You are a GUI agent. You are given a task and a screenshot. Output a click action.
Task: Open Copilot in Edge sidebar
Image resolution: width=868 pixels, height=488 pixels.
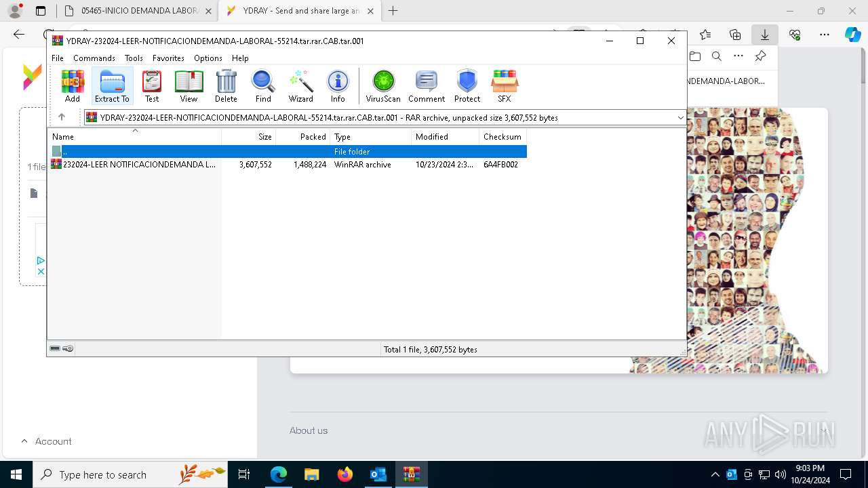click(853, 35)
